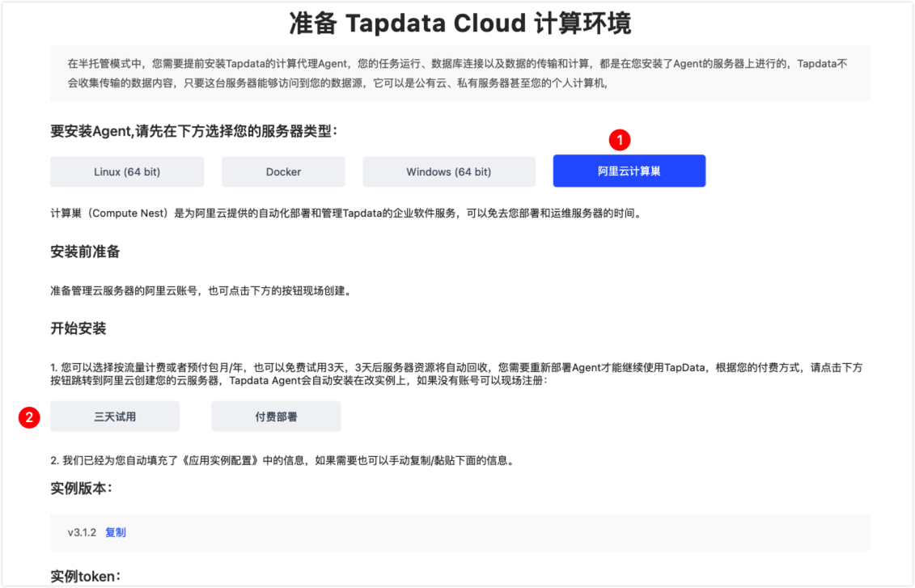Select Linux (64 bit) server type
Viewport: 915px width, 588px height.
click(127, 171)
